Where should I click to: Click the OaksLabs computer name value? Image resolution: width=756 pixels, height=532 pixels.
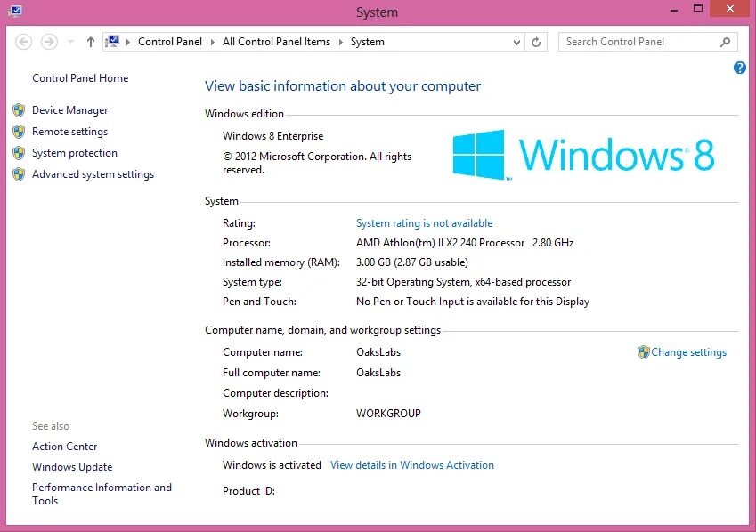click(x=378, y=352)
